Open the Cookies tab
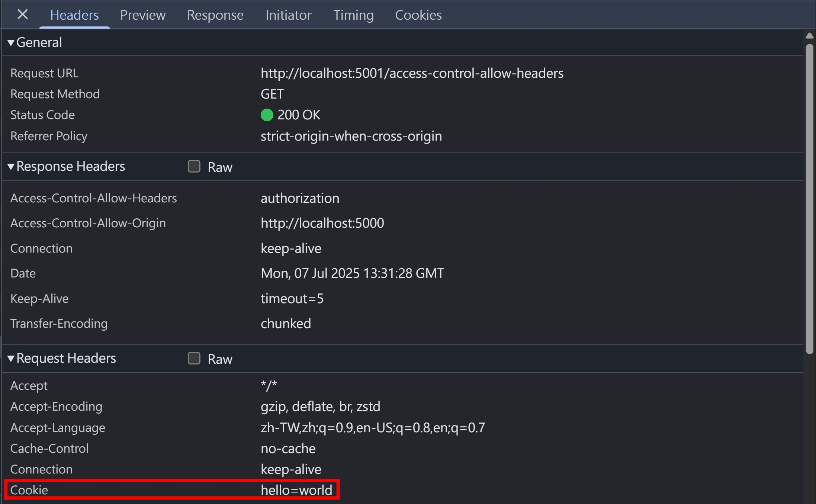 tap(418, 15)
